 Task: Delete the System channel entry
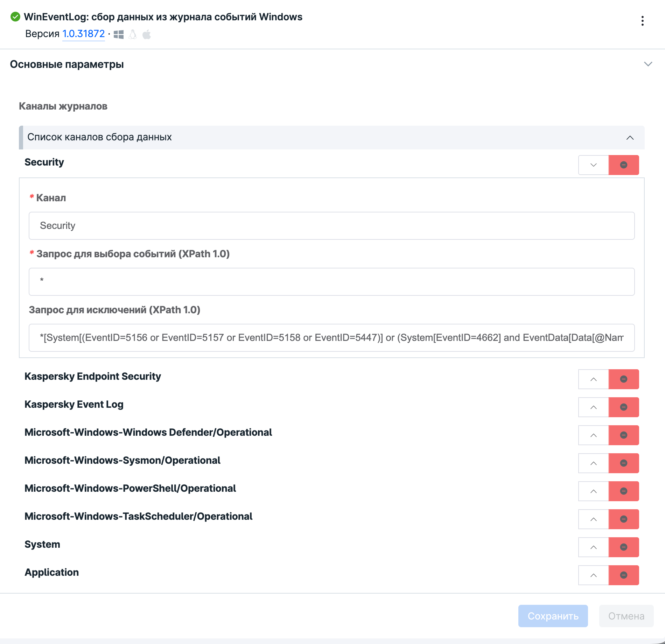point(624,547)
